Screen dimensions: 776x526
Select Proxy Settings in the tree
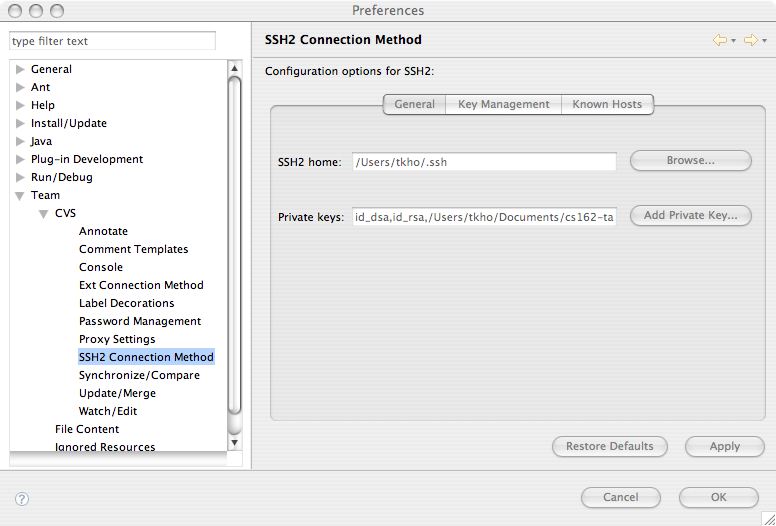(x=117, y=339)
